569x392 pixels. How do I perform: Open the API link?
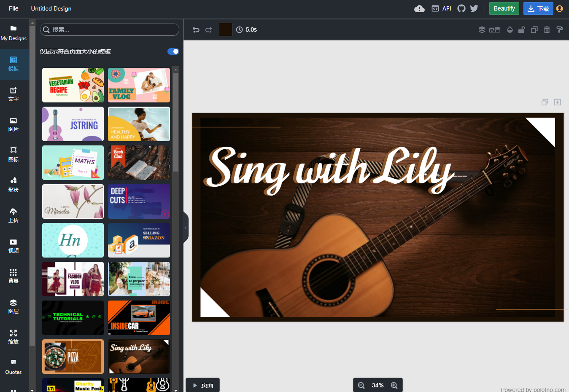coord(441,8)
